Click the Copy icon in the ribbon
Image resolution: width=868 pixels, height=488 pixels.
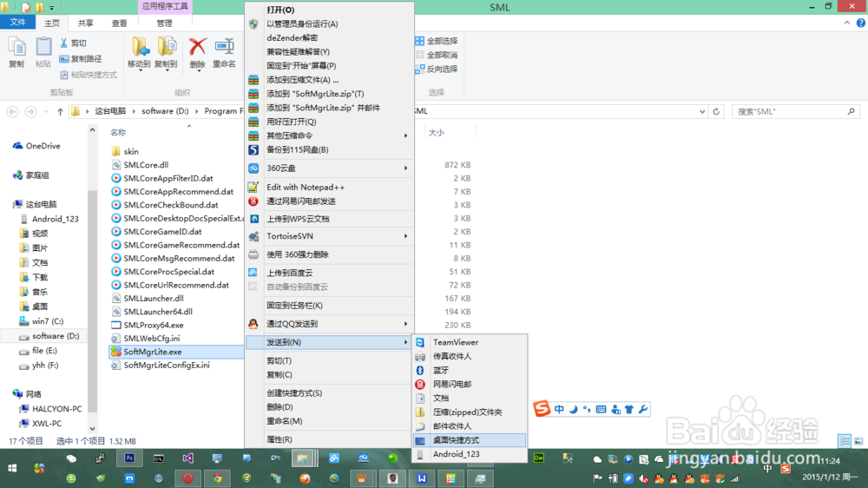click(16, 53)
